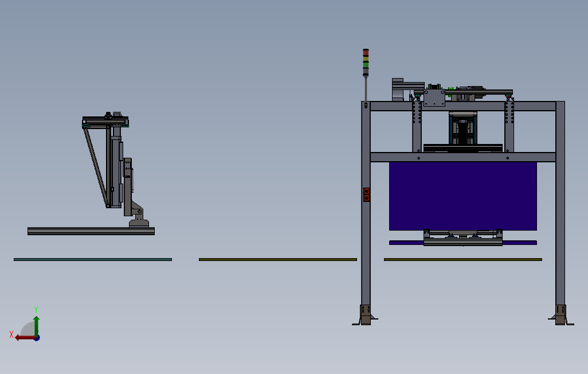Select the stack signal tower light
Image resolution: width=588 pixels, height=374 pixels.
[366, 63]
